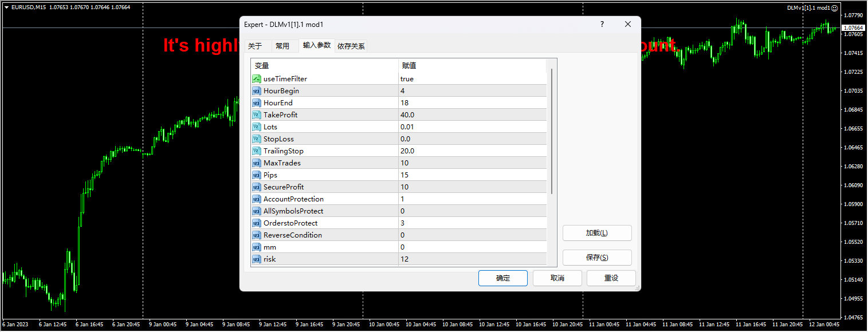
Task: Click the boolean icon beside useTimeFilter
Action: (x=256, y=78)
